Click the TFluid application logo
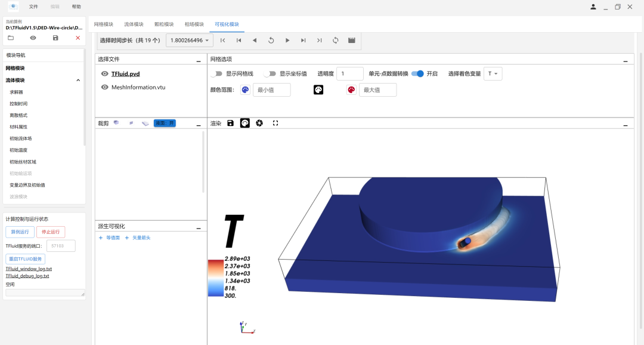This screenshot has height=345, width=644. [14, 7]
